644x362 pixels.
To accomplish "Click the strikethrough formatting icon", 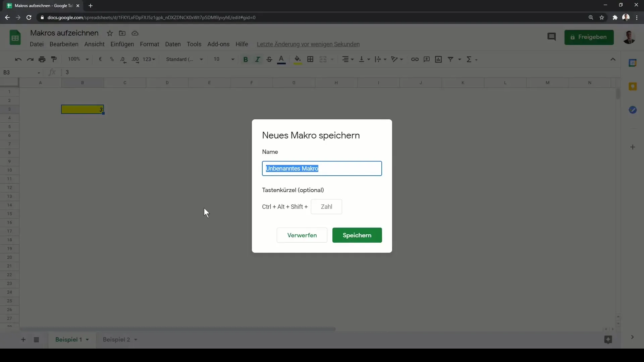I will coord(269,59).
